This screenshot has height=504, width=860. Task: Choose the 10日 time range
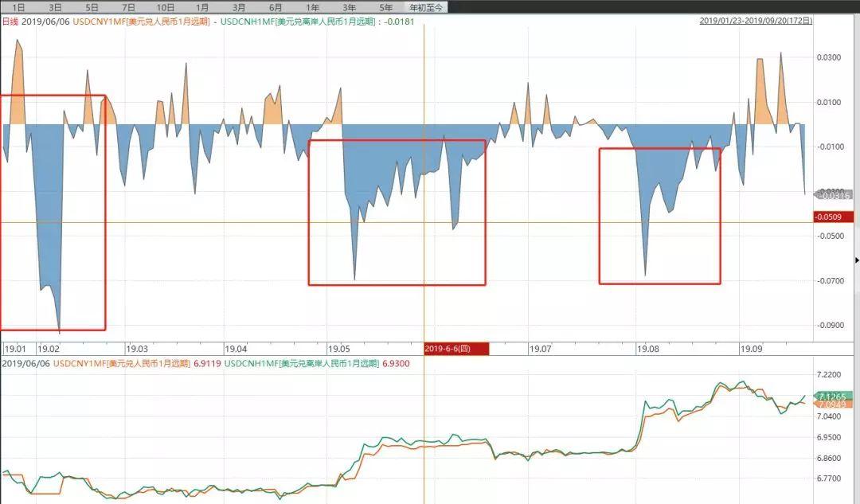click(x=166, y=7)
